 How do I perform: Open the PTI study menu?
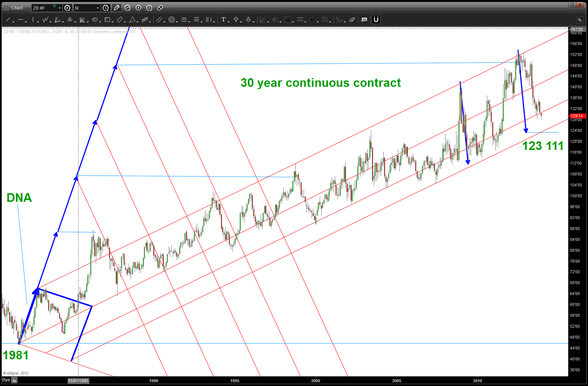tap(325, 20)
